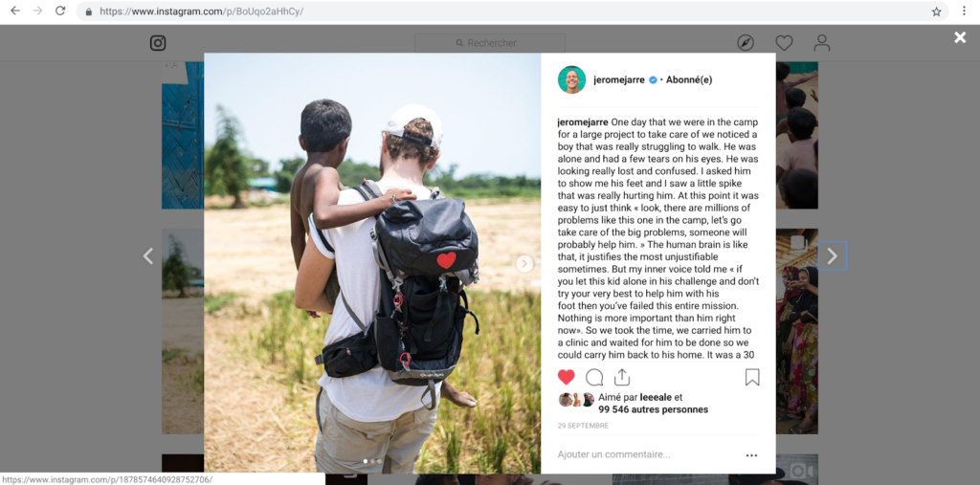Open the 99 546 autres personnes likes list

(653, 410)
